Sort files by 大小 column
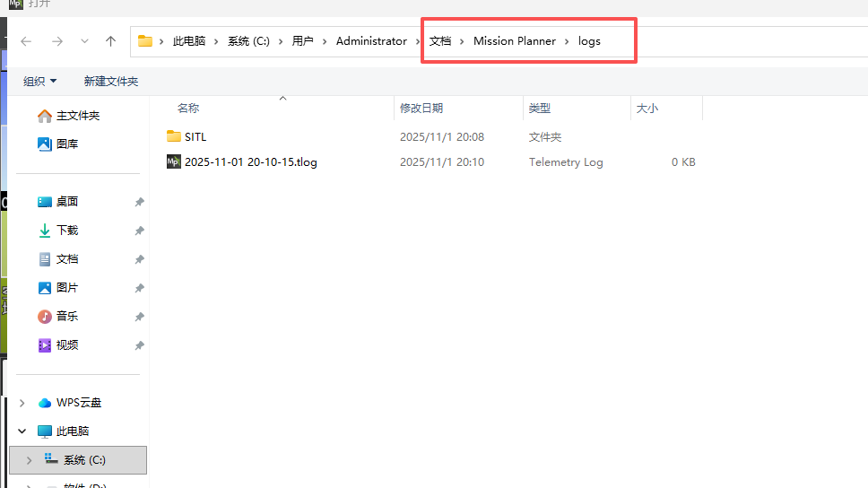Screen dimensions: 868x488 pos(647,108)
